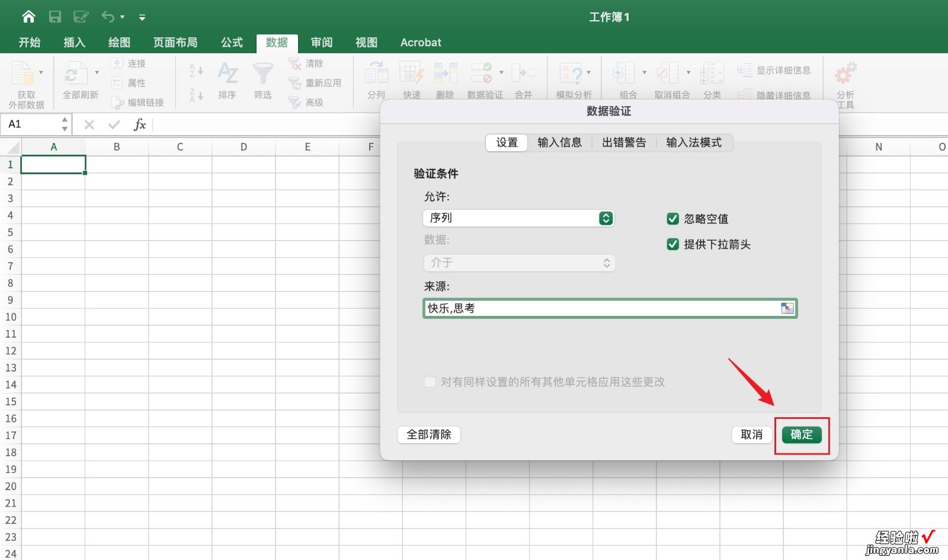Click the 全部清除 button
Viewport: 948px width, 560px height.
click(429, 435)
